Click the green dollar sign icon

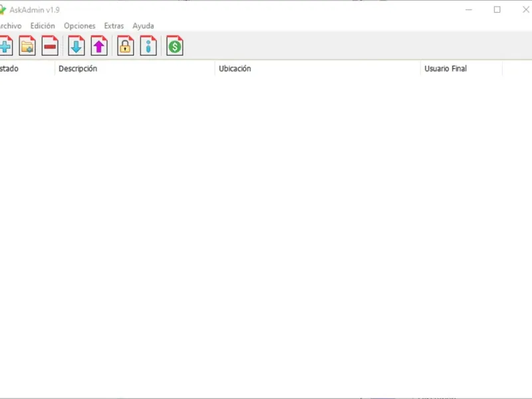point(175,46)
